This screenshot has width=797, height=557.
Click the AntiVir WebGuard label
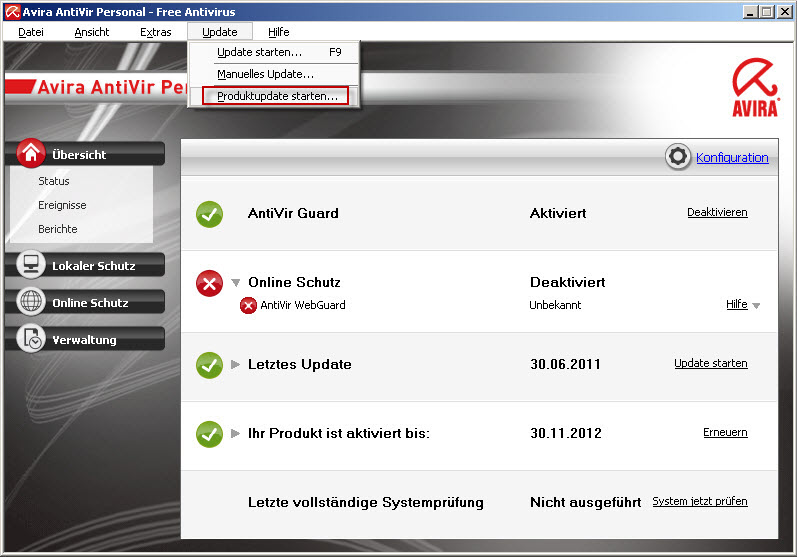pos(302,305)
